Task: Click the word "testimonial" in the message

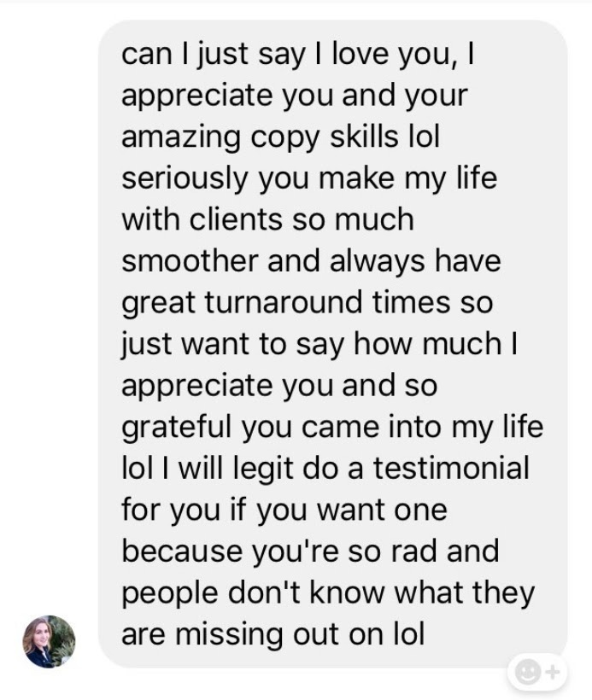Action: pyautogui.click(x=451, y=468)
